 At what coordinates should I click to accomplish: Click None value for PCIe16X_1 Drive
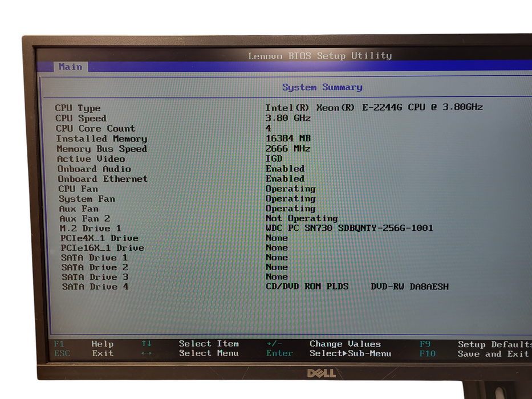tap(277, 248)
